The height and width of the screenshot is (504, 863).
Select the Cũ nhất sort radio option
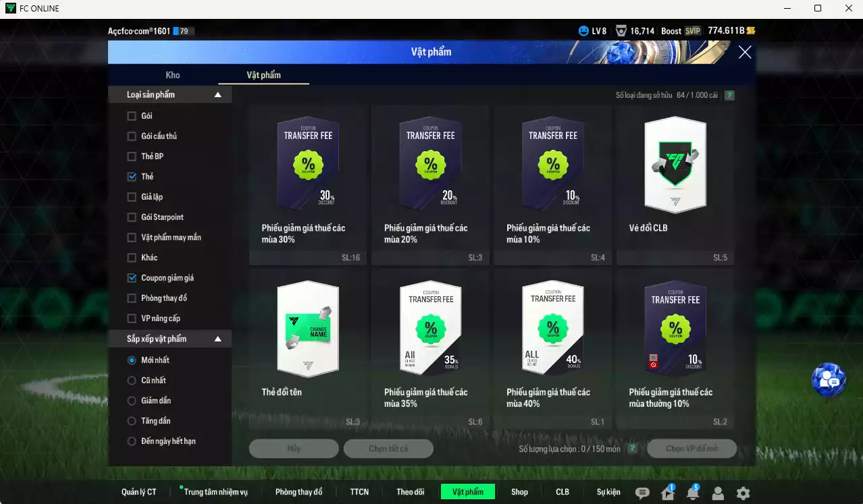[x=132, y=381]
